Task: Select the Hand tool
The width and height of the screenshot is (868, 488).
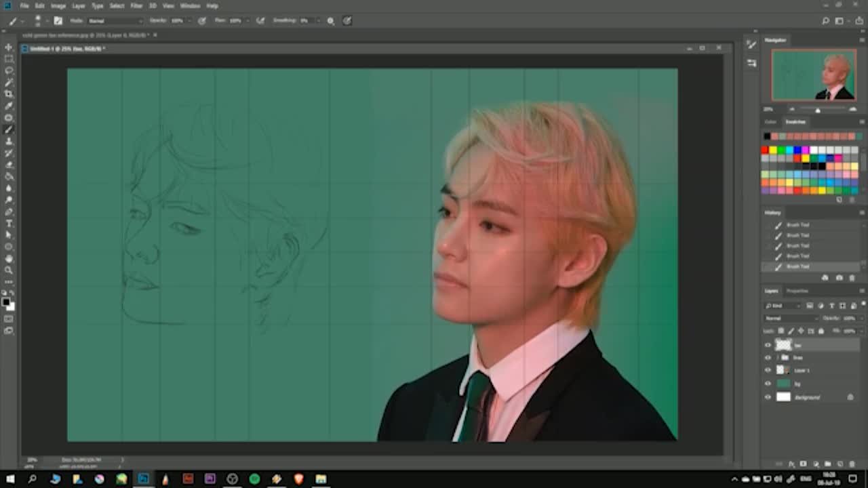Action: tap(9, 258)
